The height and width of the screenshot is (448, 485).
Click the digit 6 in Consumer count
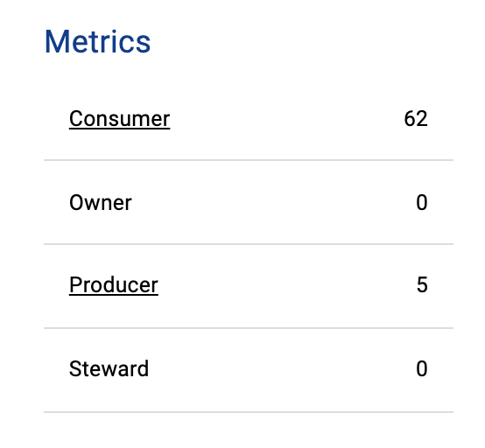point(410,119)
